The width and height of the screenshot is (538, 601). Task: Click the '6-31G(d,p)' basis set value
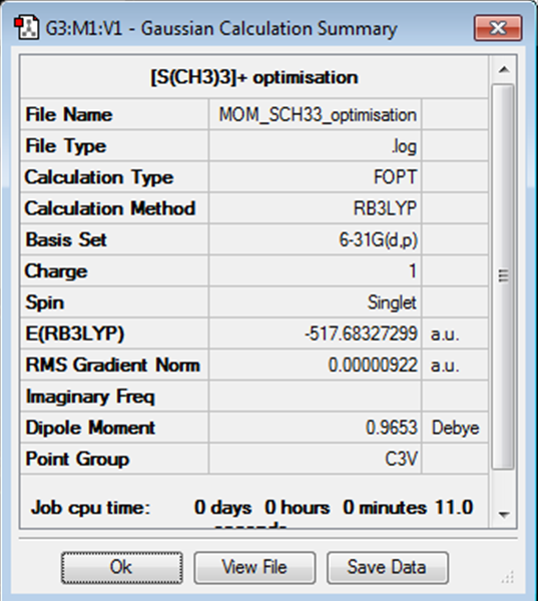pos(378,240)
